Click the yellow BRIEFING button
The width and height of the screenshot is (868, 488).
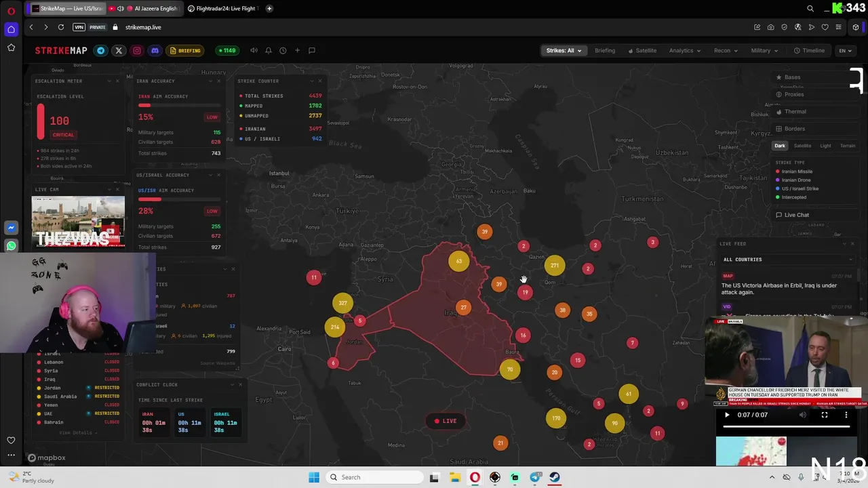186,50
